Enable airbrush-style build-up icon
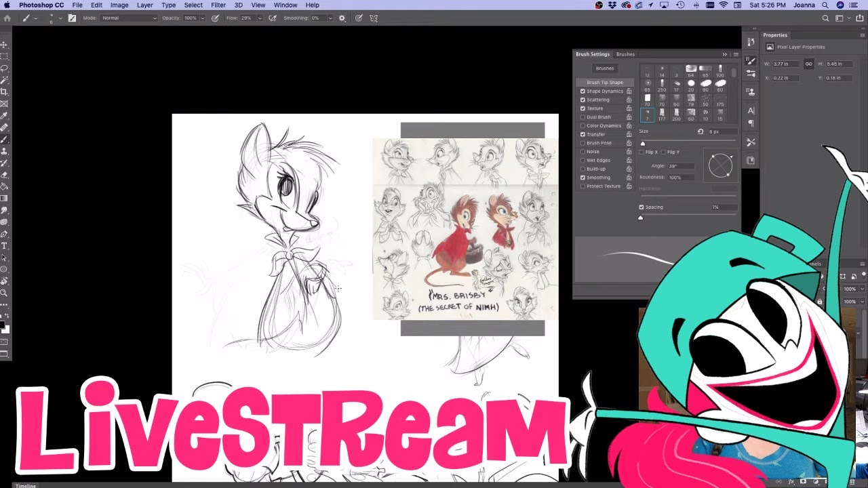 click(273, 18)
